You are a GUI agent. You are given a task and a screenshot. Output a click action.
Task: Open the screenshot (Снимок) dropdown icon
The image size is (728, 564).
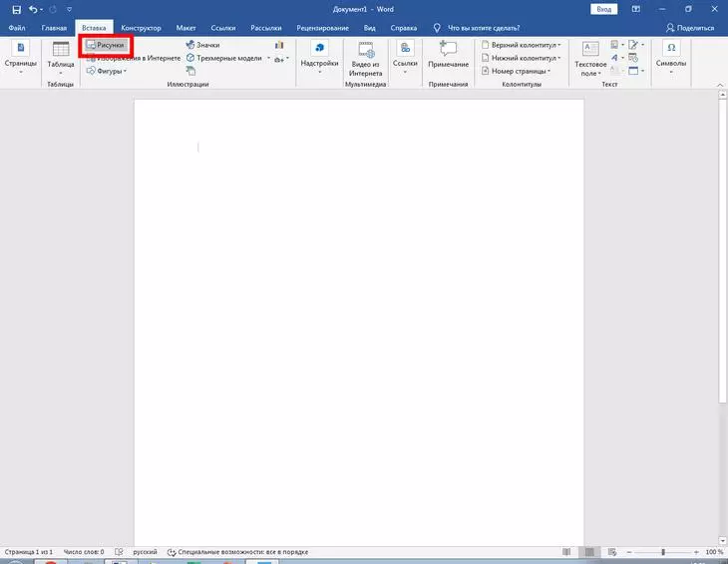pos(281,59)
